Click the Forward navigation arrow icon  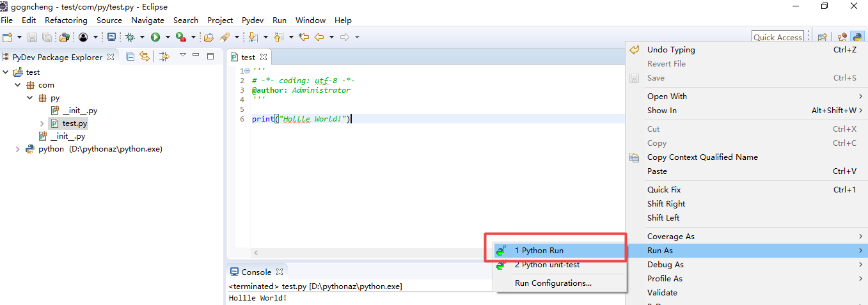[344, 37]
